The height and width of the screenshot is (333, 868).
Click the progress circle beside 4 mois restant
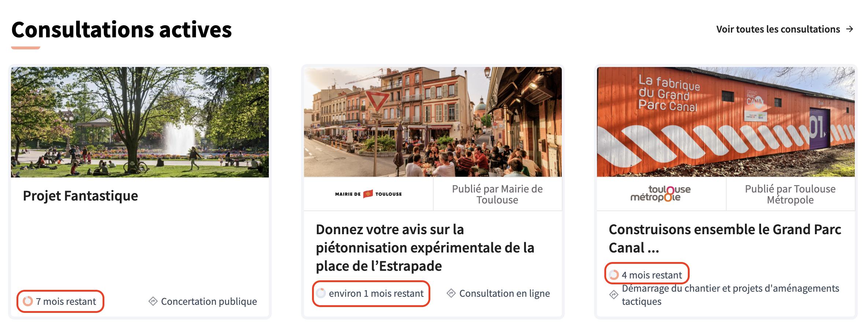pyautogui.click(x=614, y=275)
